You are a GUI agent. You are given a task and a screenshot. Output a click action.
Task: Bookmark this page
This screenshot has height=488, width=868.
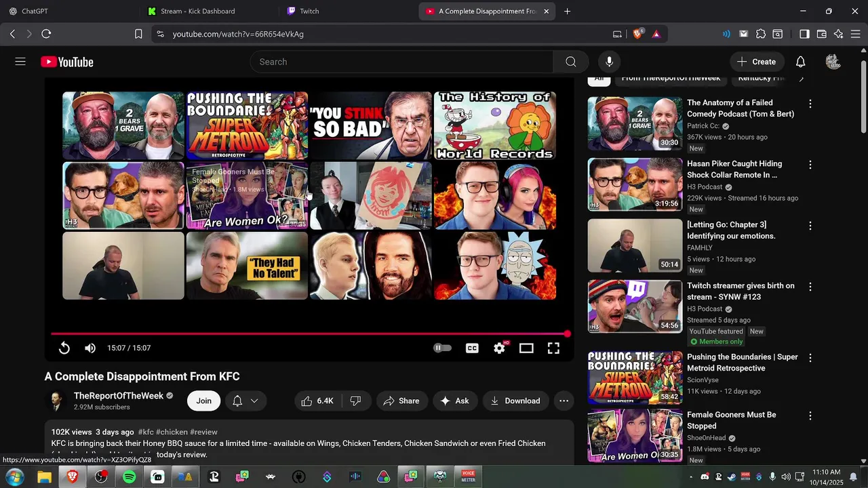(x=138, y=34)
